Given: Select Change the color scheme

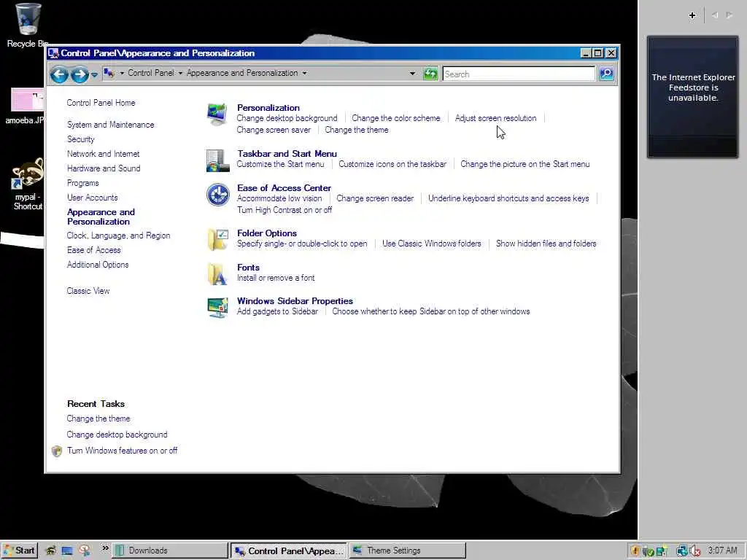Looking at the screenshot, I should coord(396,118).
